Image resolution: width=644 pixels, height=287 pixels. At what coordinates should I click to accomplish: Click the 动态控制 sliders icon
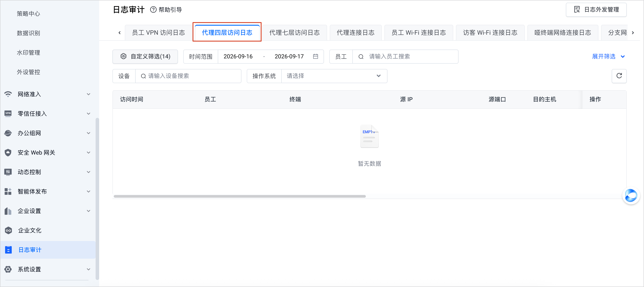pos(8,172)
